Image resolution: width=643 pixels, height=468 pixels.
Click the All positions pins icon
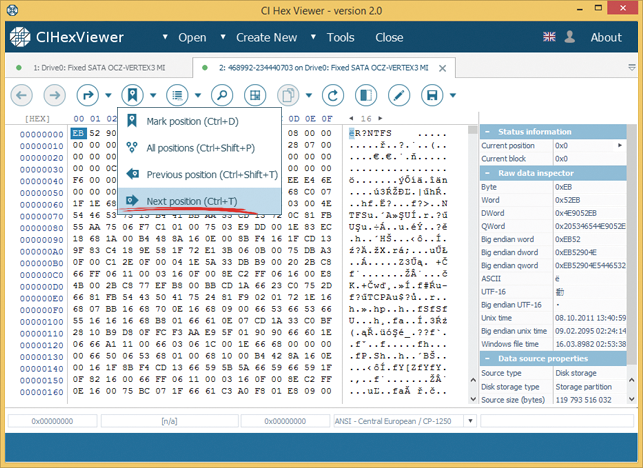(132, 147)
